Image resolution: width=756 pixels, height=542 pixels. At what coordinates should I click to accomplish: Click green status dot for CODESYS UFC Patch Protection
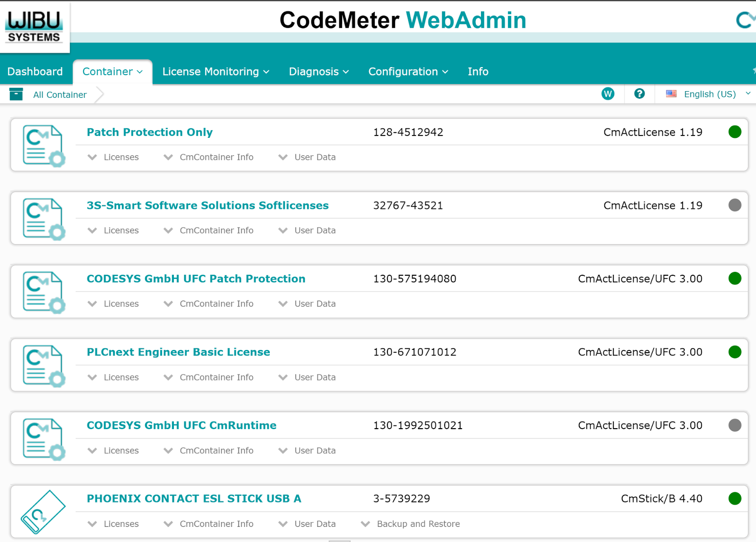pos(735,279)
